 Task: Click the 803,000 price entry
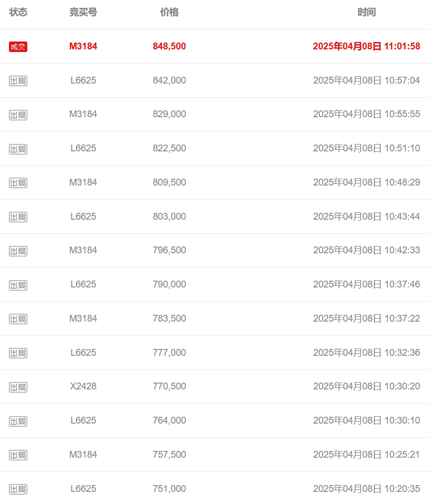(x=169, y=217)
